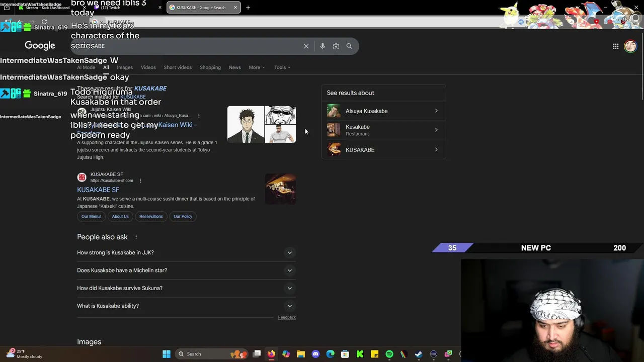Select the Images search tab
The image size is (644, 362).
pos(125,67)
